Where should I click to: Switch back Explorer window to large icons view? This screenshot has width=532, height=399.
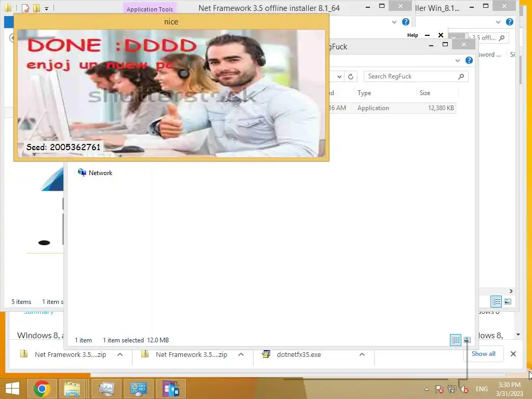[x=508, y=301]
